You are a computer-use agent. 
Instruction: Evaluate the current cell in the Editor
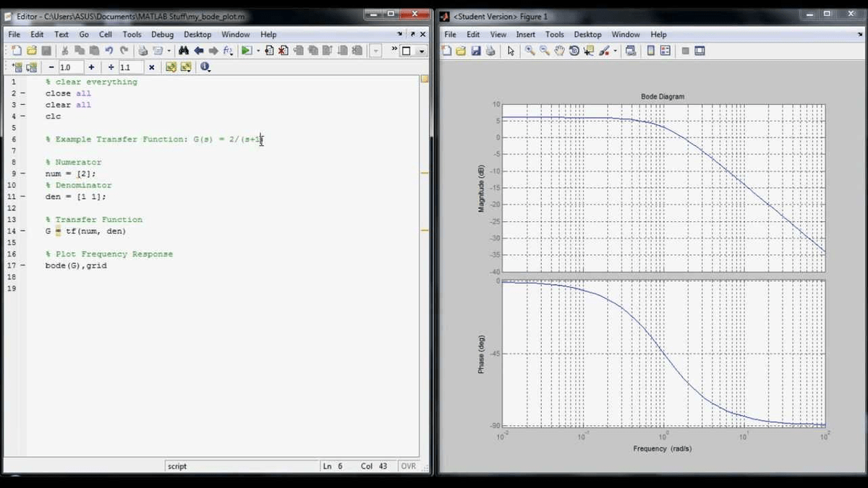click(171, 67)
